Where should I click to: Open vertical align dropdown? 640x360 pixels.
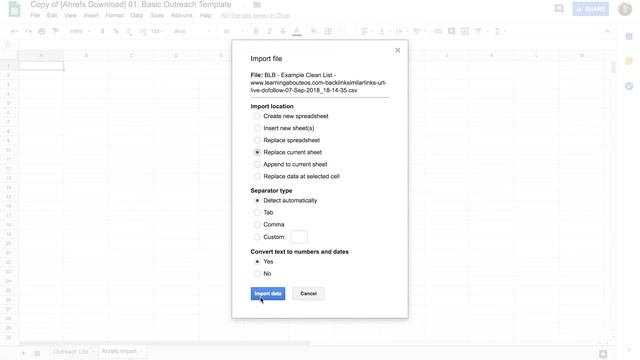coord(384,31)
